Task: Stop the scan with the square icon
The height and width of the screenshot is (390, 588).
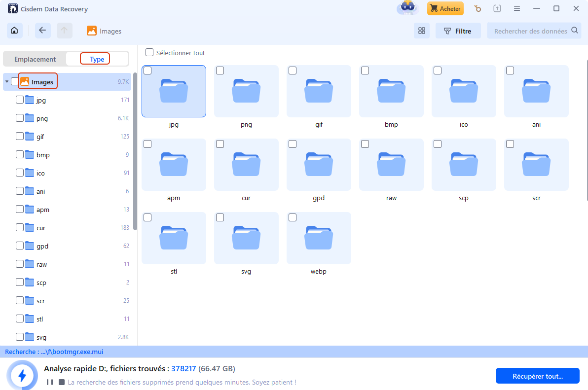Action: click(x=62, y=382)
